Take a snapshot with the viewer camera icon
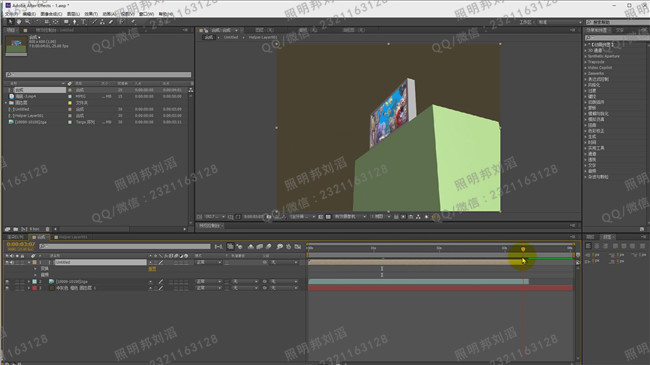This screenshot has width=650, height=365. pyautogui.click(x=269, y=217)
